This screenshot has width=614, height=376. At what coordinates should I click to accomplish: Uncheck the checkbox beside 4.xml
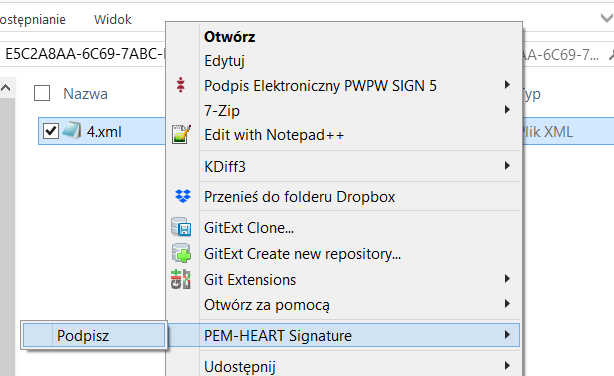[51, 131]
